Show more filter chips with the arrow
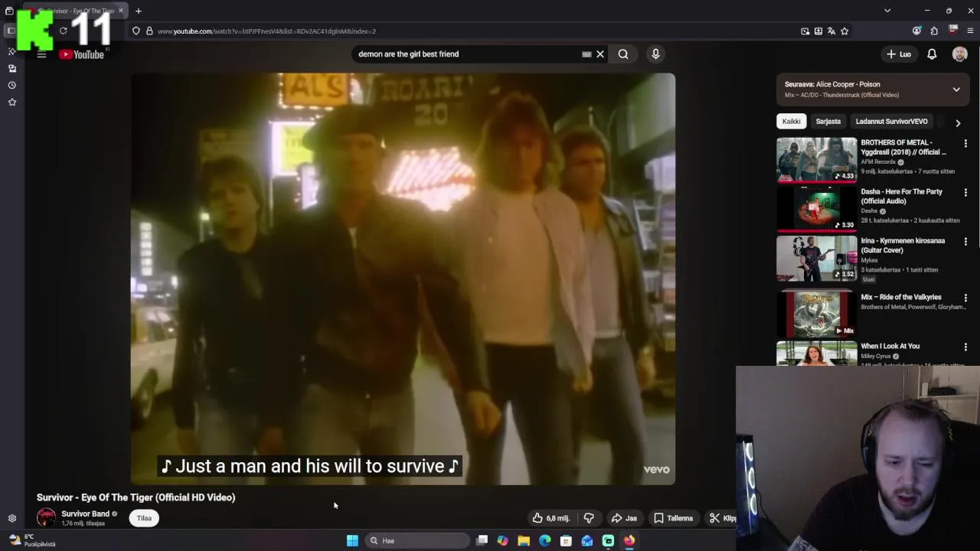 coord(958,122)
